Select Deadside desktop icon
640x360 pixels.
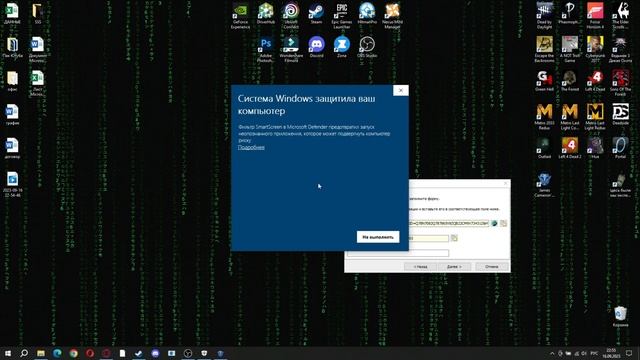[x=620, y=113]
